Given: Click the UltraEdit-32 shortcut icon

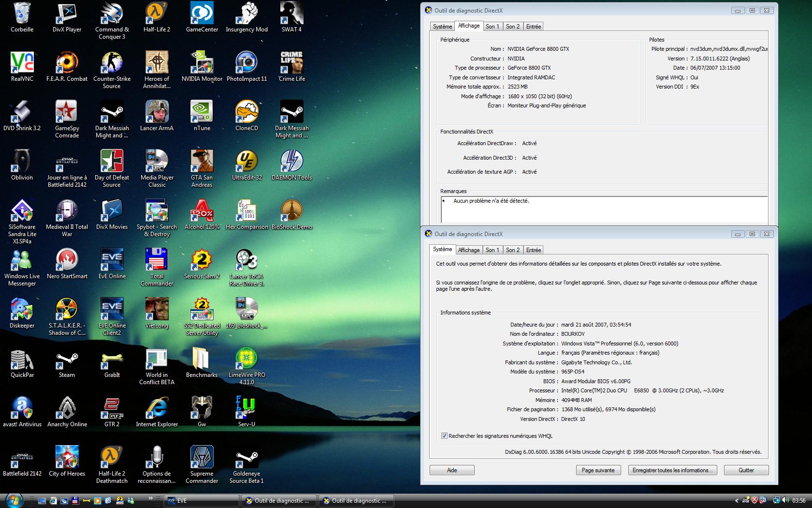Looking at the screenshot, I should click(x=246, y=162).
